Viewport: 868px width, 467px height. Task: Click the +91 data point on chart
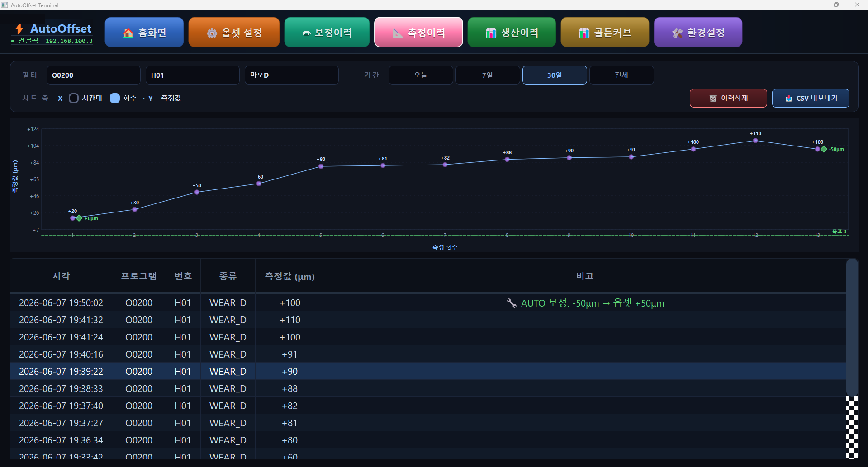point(631,157)
